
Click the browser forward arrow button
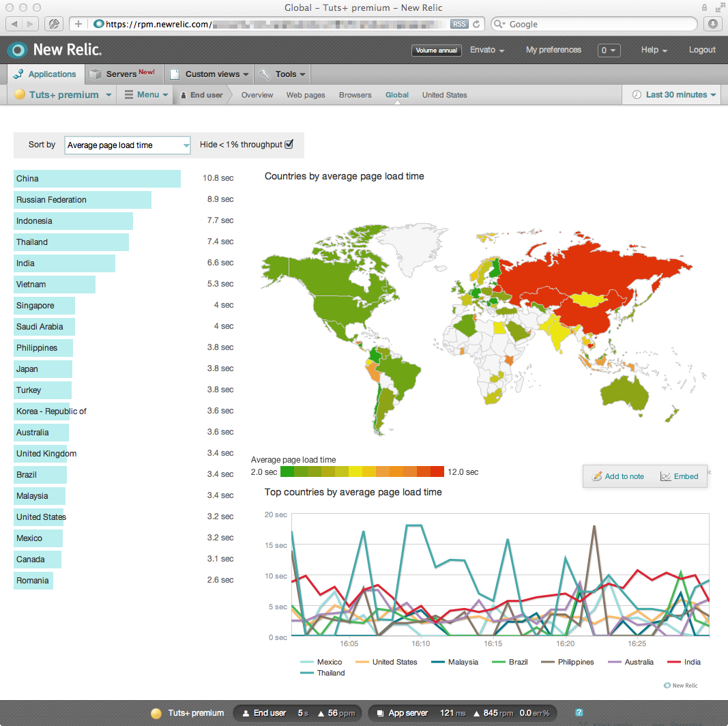(x=30, y=24)
